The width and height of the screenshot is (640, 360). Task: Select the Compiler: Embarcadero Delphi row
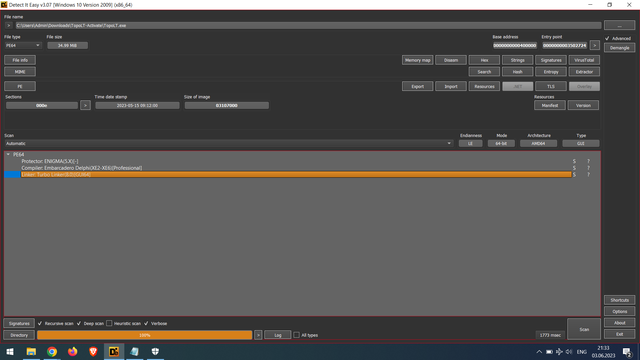point(296,168)
